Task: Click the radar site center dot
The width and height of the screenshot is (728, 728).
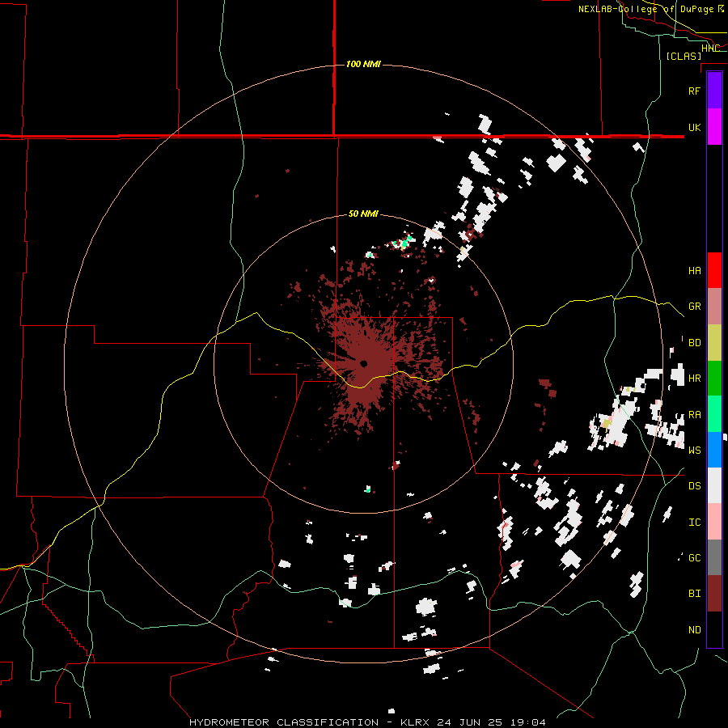Action: click(363, 363)
